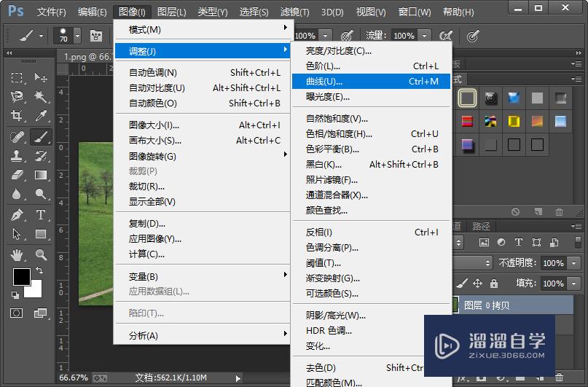Image resolution: width=588 pixels, height=387 pixels.
Task: Select the Crop tool
Action: click(x=17, y=115)
